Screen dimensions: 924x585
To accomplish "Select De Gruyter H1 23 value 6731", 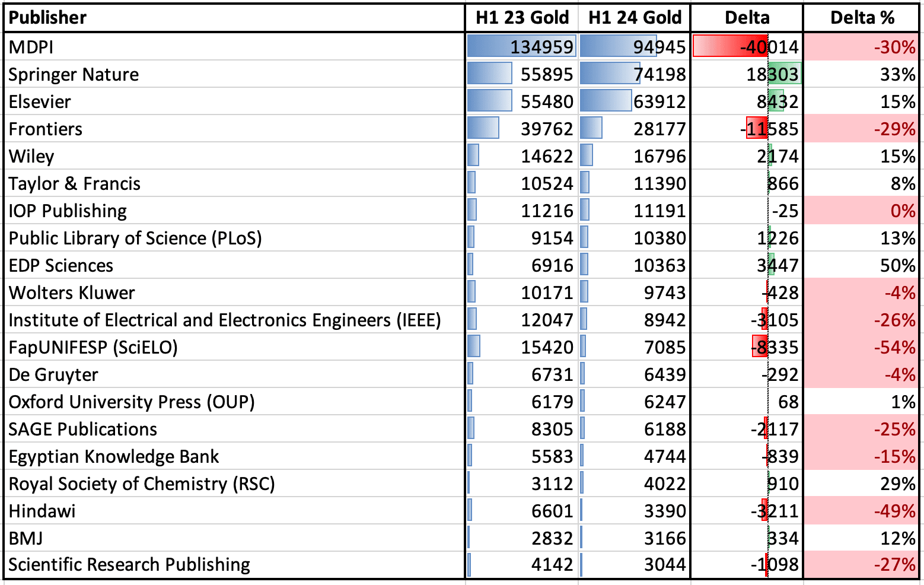I will 522,374.
